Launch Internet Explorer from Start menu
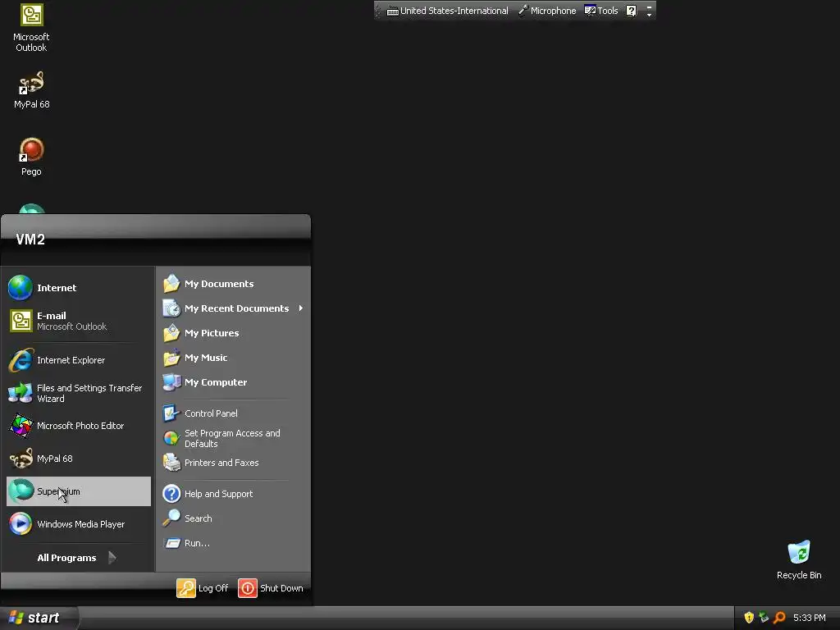Screen dimensions: 840x630 [79, 360]
